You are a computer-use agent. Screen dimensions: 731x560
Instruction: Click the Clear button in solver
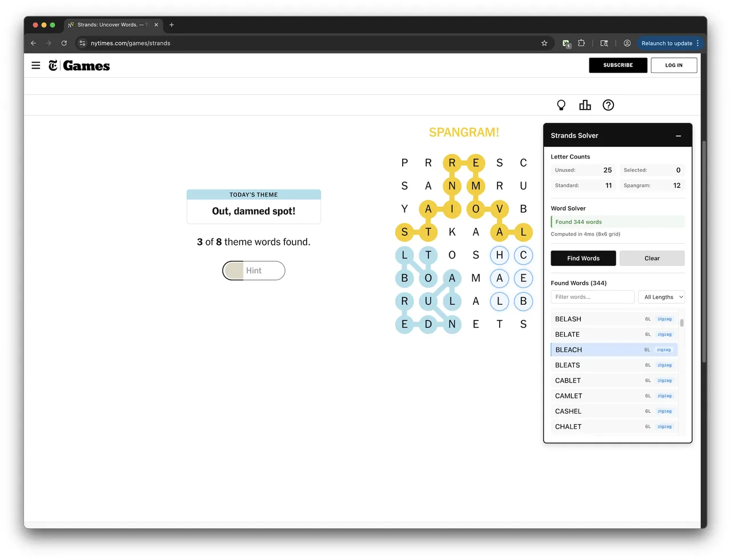(x=652, y=259)
